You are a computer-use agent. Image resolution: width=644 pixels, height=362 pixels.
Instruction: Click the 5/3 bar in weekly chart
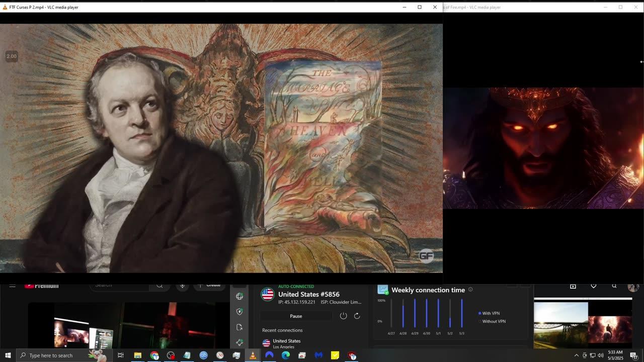coord(462,313)
